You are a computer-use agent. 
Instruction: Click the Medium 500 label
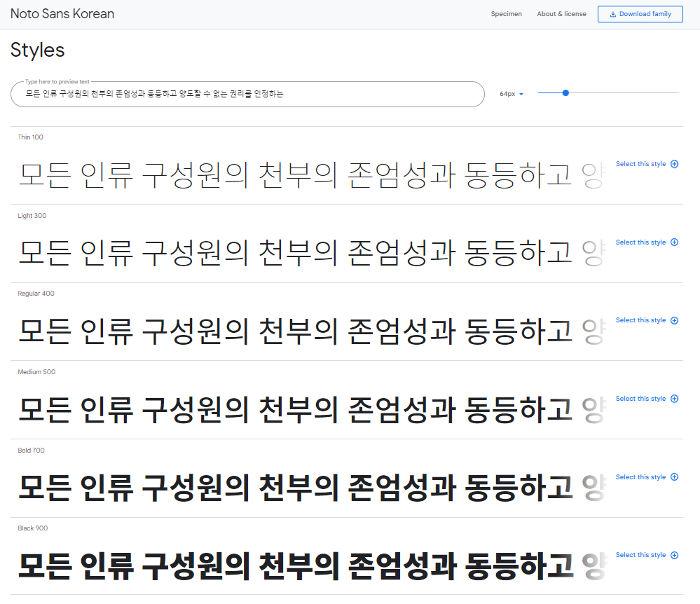[x=36, y=372]
